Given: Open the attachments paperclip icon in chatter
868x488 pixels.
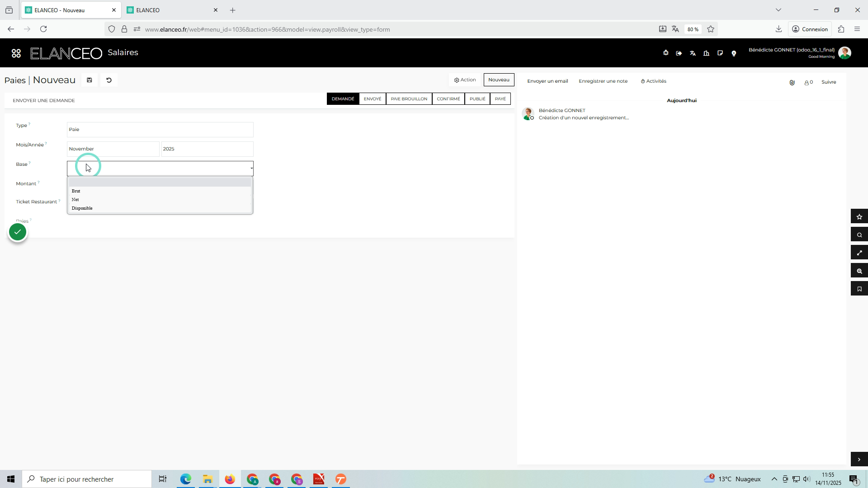Looking at the screenshot, I should tap(792, 82).
